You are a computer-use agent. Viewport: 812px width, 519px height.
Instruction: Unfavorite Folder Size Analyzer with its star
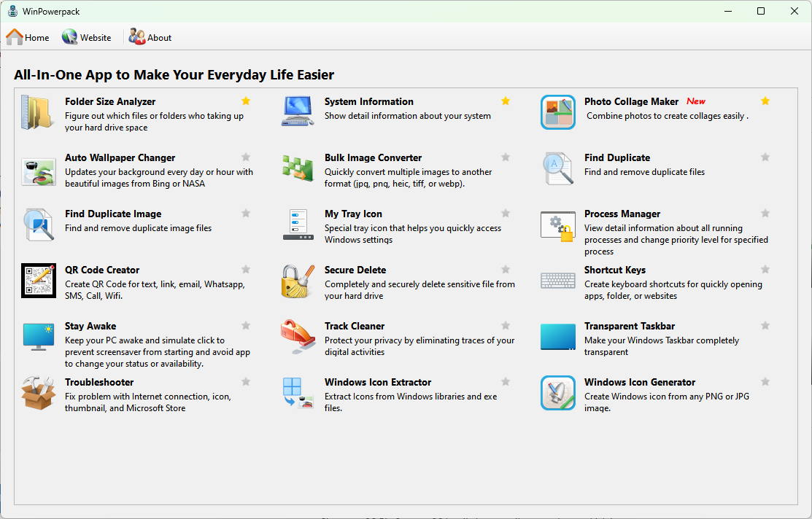coord(246,101)
